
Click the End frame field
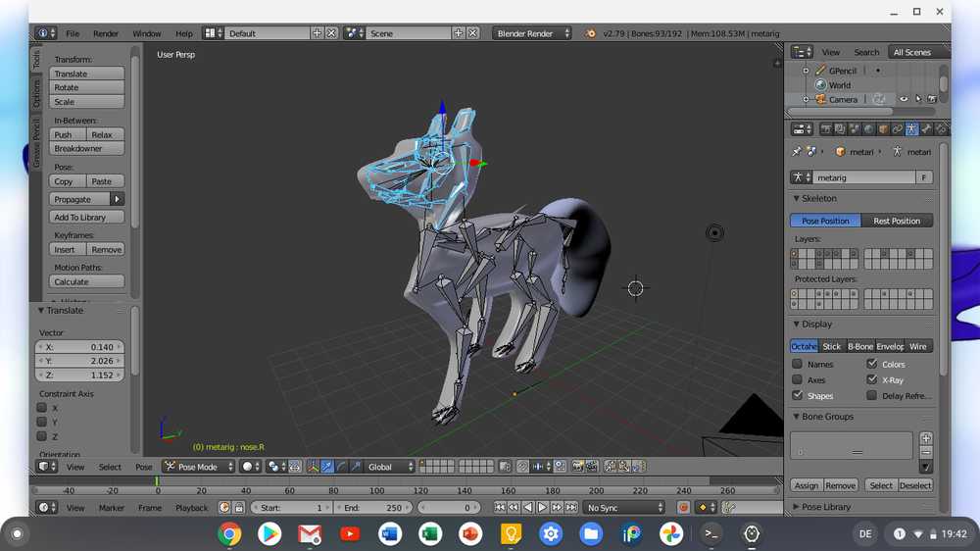point(372,508)
